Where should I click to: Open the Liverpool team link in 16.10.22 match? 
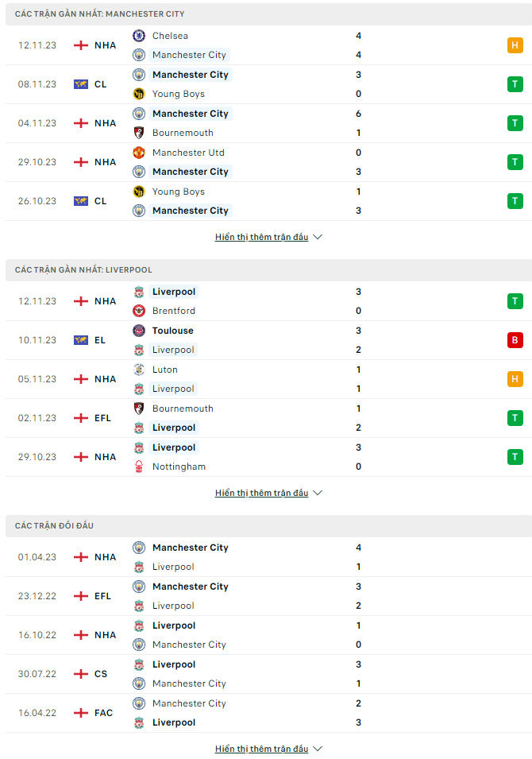coord(174,625)
